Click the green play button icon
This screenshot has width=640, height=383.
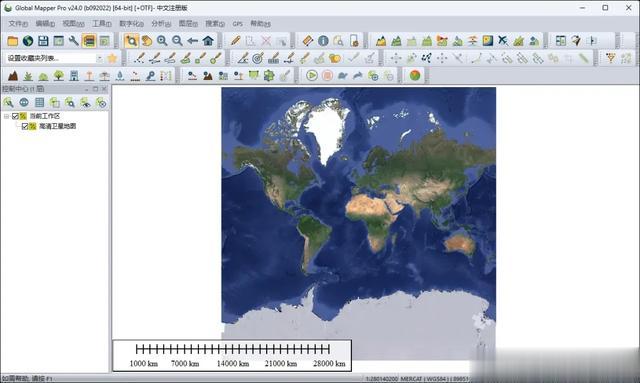click(312, 76)
